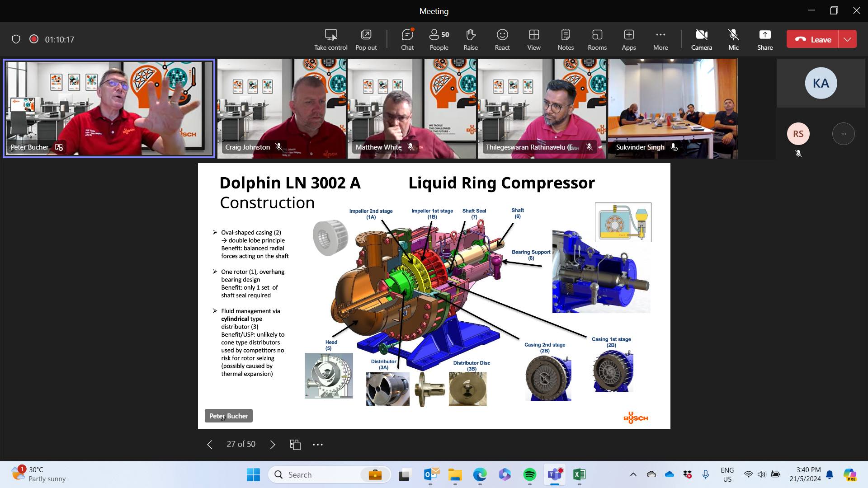Click Take control in the meeting toolbar
The image size is (868, 488).
(331, 40)
